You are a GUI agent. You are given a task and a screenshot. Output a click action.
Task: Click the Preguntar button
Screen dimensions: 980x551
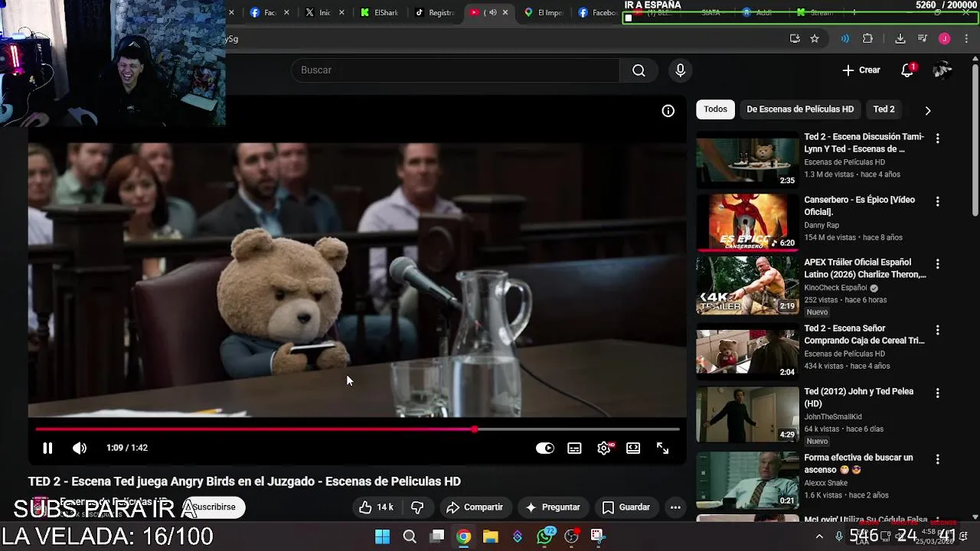pyautogui.click(x=553, y=507)
